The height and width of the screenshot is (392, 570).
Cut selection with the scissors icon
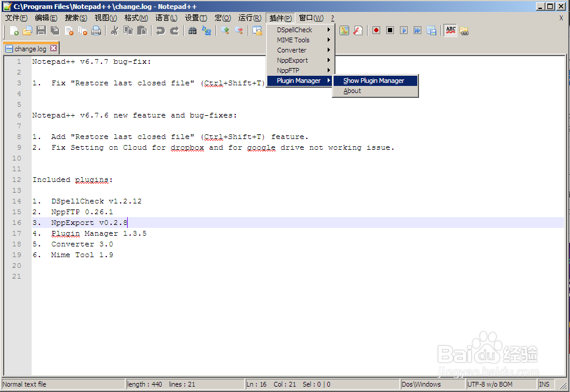click(115, 31)
